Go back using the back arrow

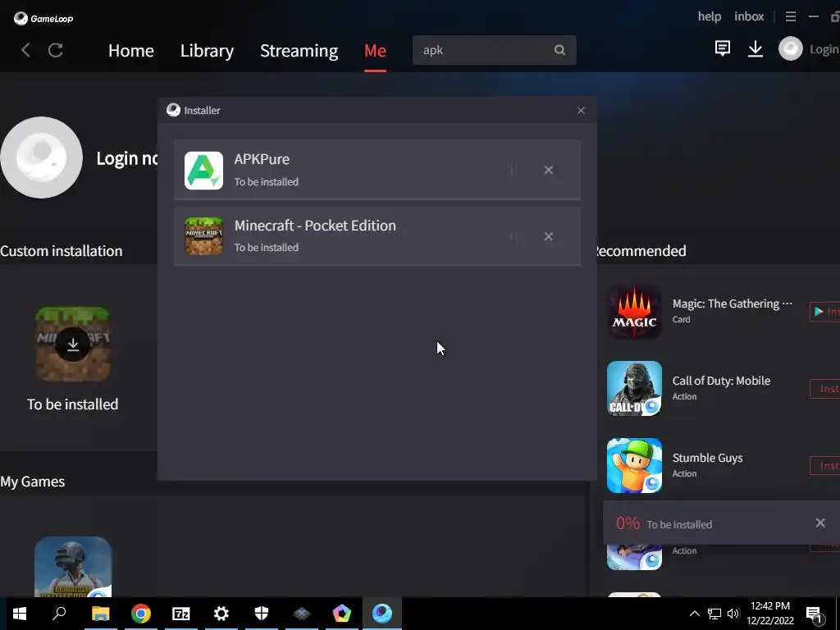click(25, 50)
